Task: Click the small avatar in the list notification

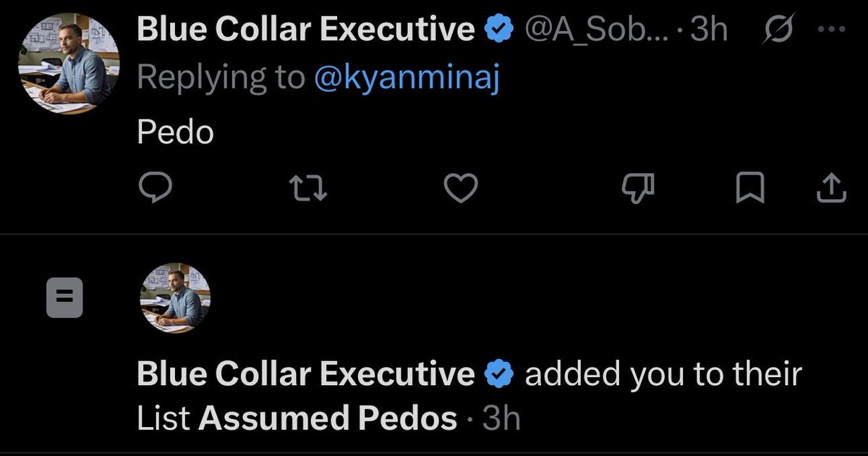Action: point(174,298)
